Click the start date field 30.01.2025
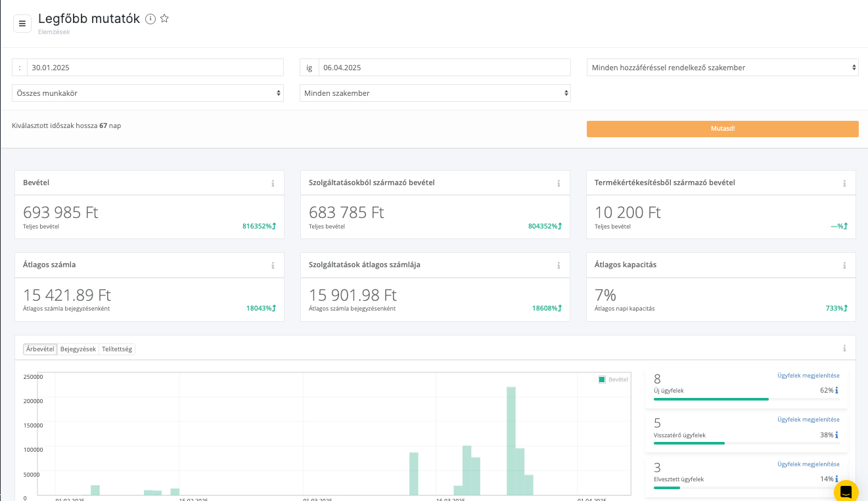Viewport: 868px width, 501px height. click(x=155, y=68)
